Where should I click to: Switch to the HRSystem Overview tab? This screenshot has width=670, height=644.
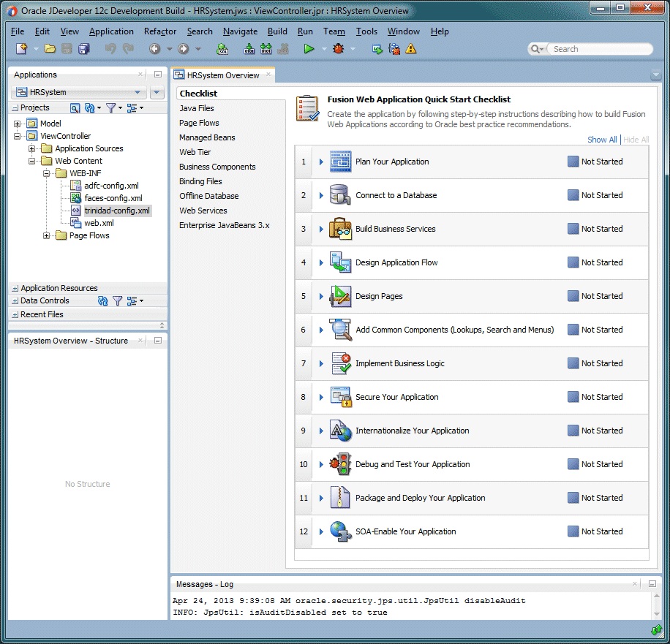click(x=222, y=75)
